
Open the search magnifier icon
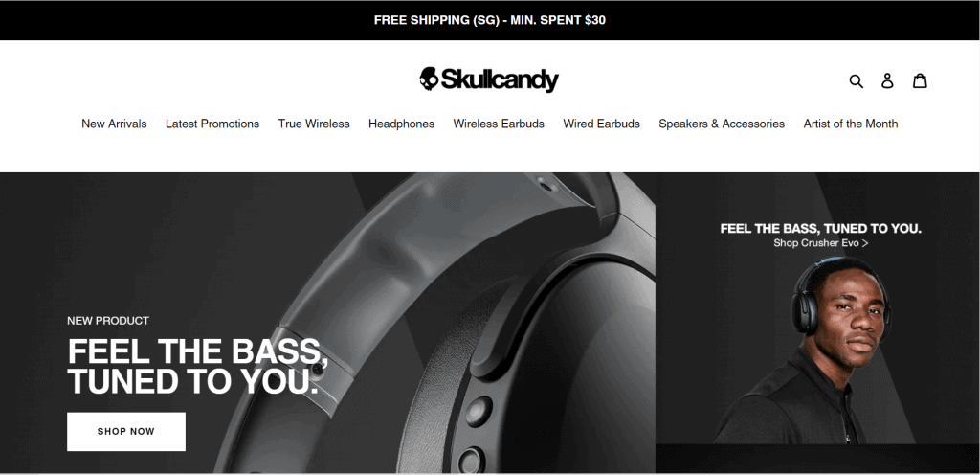[857, 80]
